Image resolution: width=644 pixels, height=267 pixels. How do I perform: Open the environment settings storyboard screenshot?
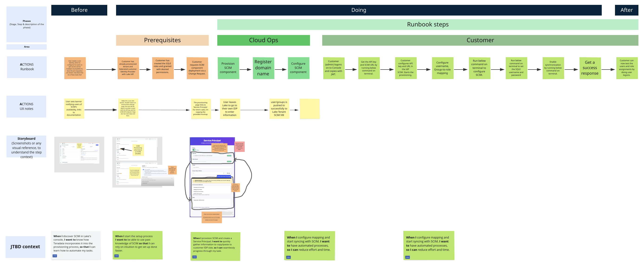pyautogui.click(x=137, y=162)
